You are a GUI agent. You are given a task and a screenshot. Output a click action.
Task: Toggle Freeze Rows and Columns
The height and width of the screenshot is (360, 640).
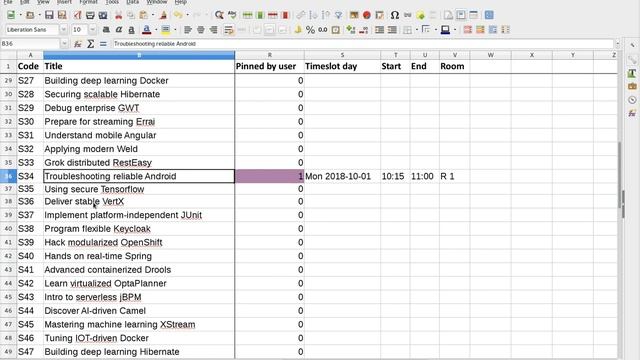point(461,15)
